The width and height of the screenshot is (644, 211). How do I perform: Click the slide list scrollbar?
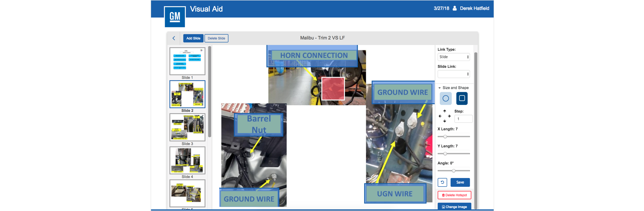[210, 92]
